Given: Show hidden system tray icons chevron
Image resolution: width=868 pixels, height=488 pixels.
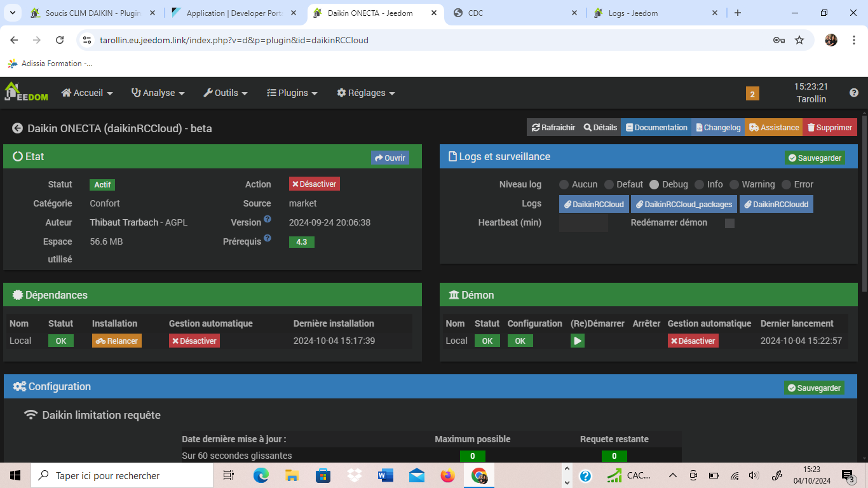Looking at the screenshot, I should coord(672,475).
